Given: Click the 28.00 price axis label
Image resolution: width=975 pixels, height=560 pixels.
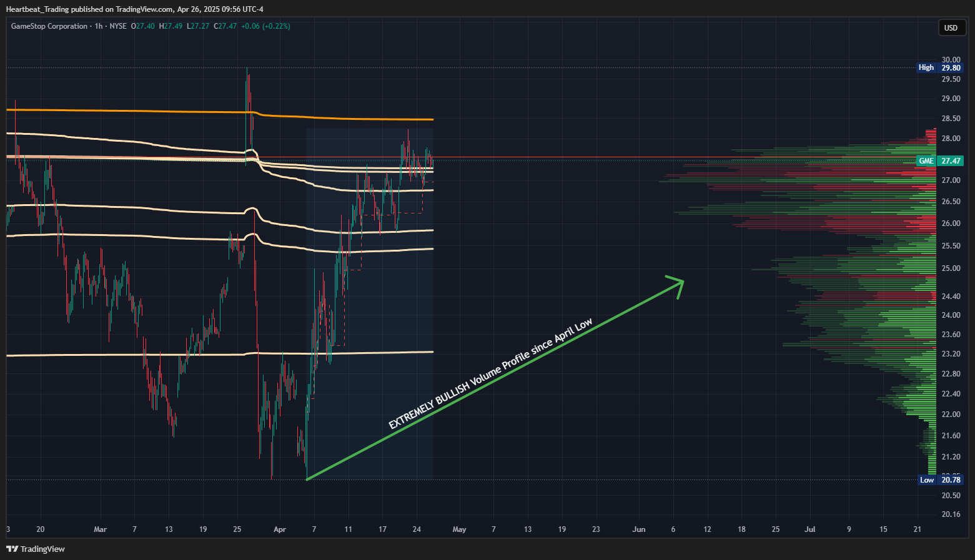Looking at the screenshot, I should pyautogui.click(x=951, y=139).
